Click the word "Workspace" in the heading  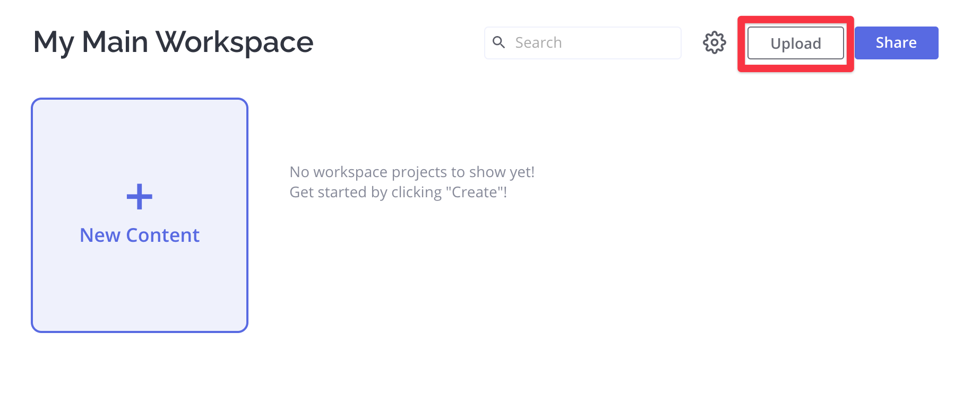coord(234,42)
